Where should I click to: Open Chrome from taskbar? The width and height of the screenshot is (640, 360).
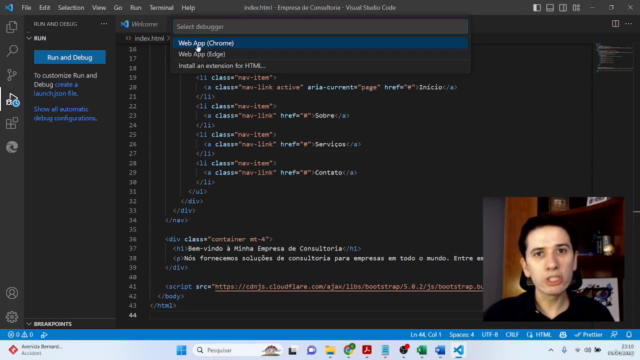click(349, 350)
